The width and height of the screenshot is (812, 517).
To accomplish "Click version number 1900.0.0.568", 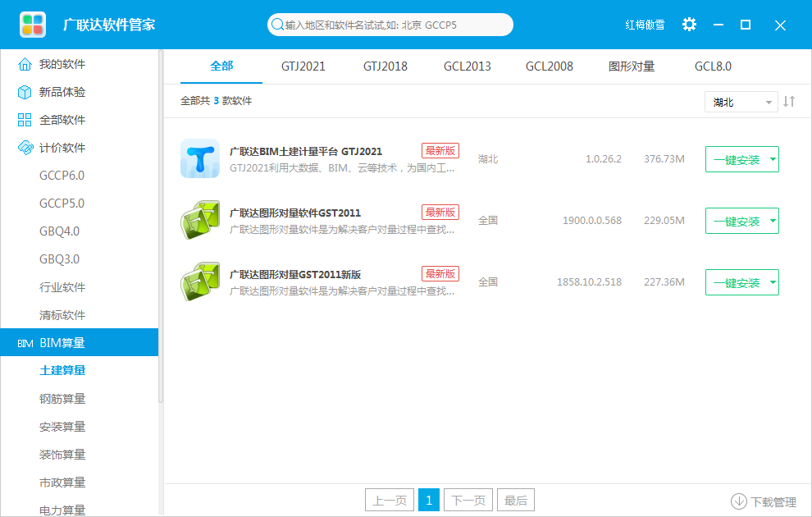I will 592,221.
